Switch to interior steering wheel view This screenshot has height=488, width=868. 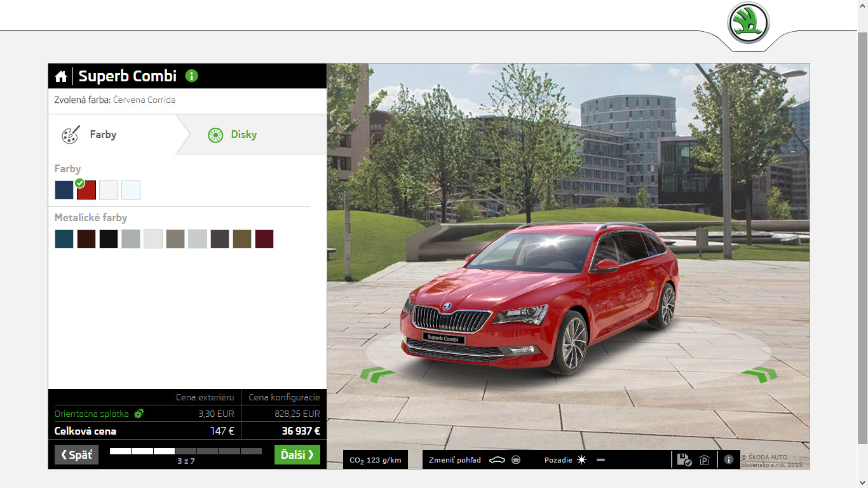click(x=516, y=460)
